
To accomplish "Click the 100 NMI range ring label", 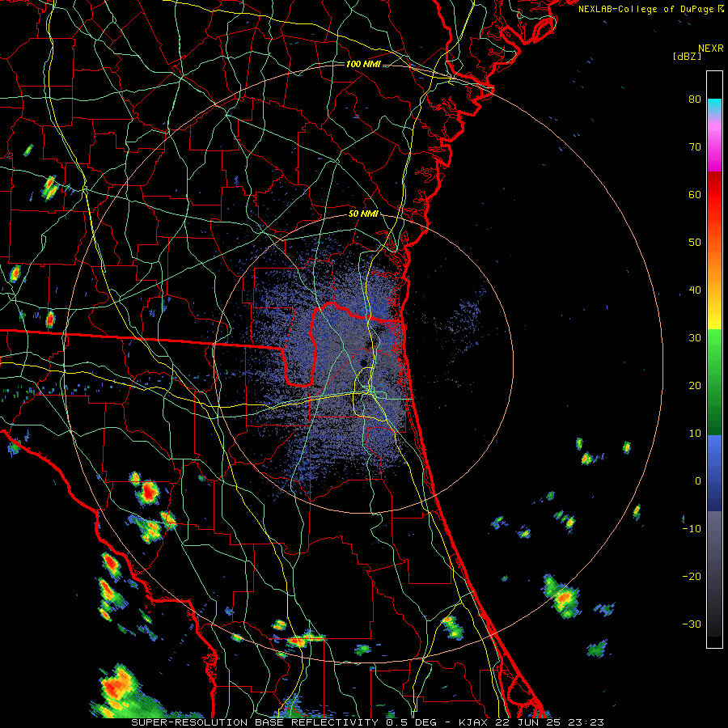I will coord(363,64).
